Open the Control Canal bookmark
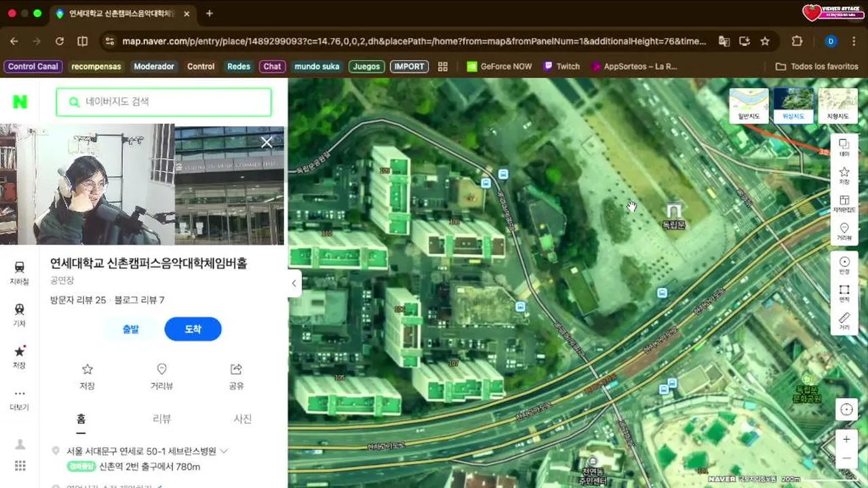The height and width of the screenshot is (488, 868). [33, 66]
